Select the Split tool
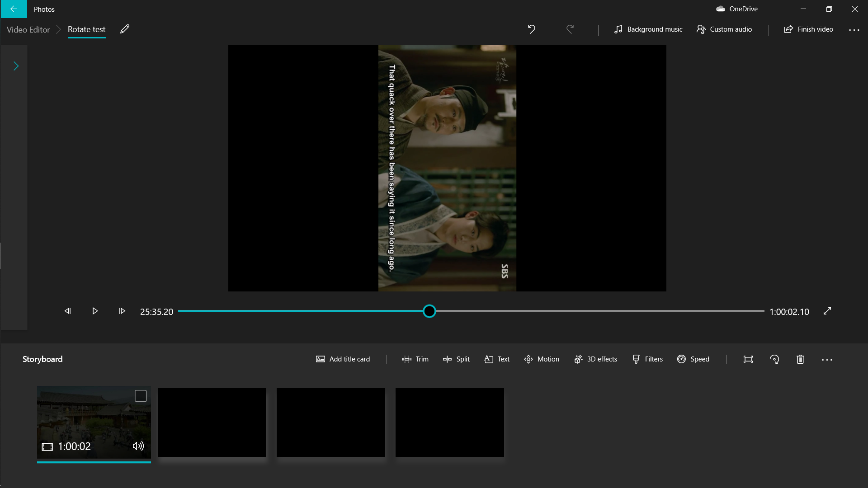This screenshot has height=488, width=868. click(456, 359)
